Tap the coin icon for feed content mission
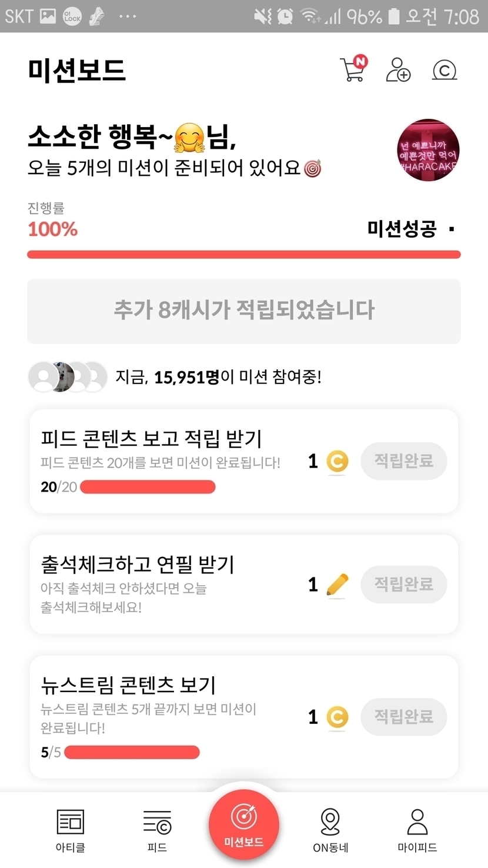 tap(337, 462)
